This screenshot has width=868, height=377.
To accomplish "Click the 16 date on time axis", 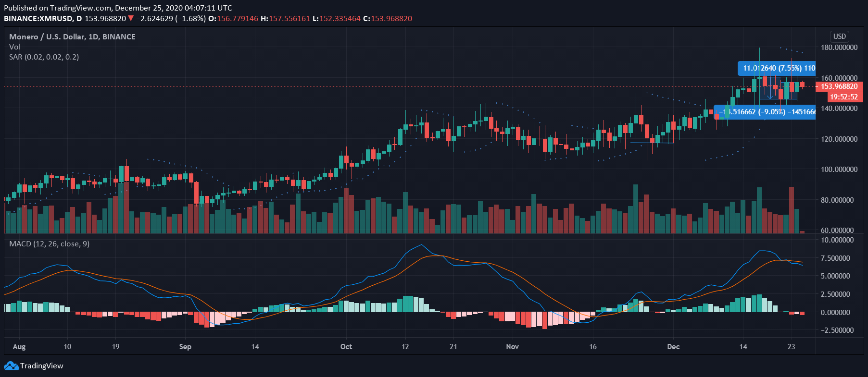I will coord(593,347).
